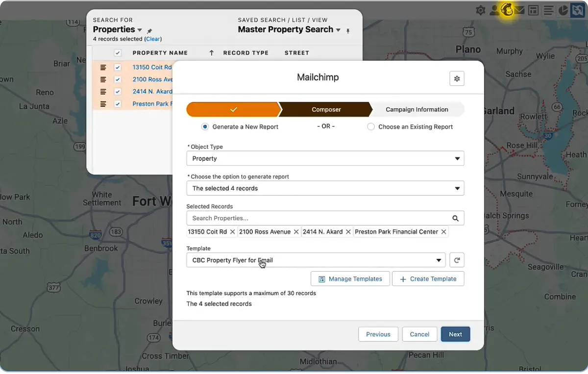Sort by Property Name using the arrow
The height and width of the screenshot is (374, 588).
(212, 53)
